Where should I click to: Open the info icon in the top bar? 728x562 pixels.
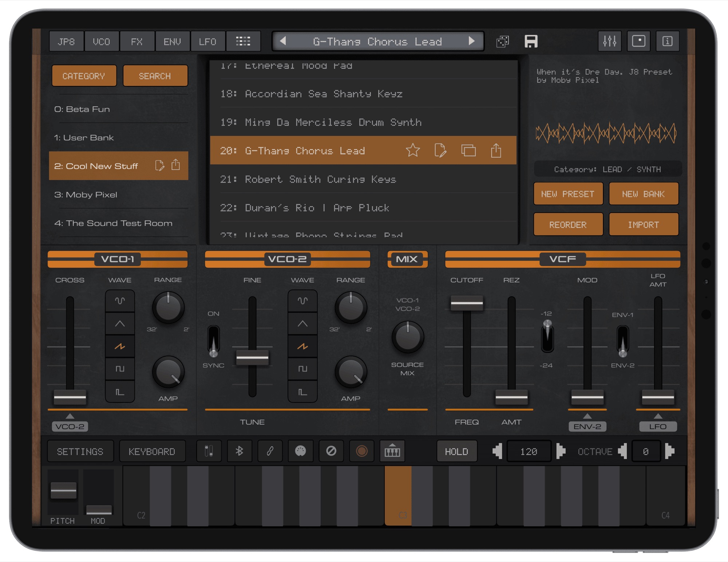(667, 41)
